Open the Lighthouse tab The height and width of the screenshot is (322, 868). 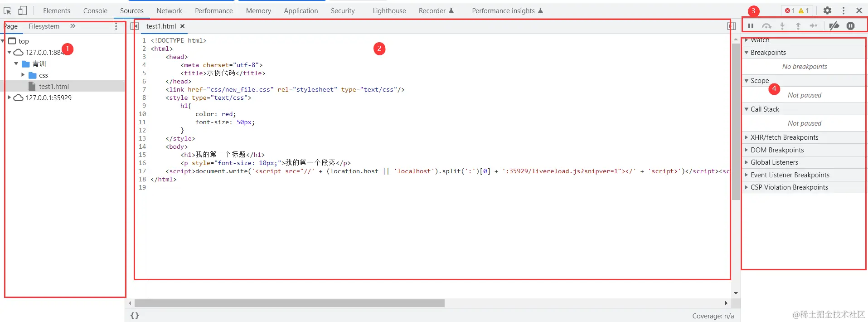tap(389, 11)
